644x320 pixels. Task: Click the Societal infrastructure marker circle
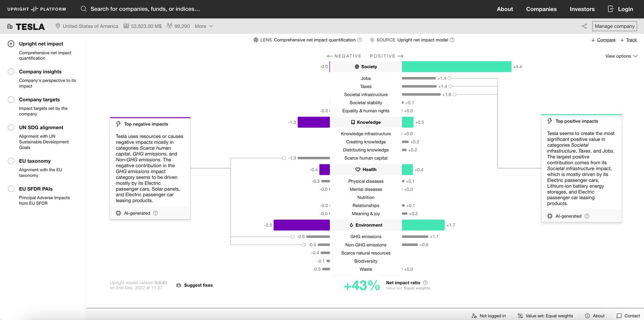click(454, 94)
